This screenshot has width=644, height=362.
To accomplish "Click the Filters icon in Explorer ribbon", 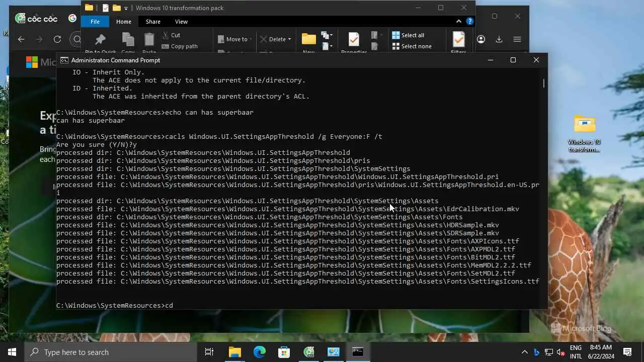I will pos(458,39).
